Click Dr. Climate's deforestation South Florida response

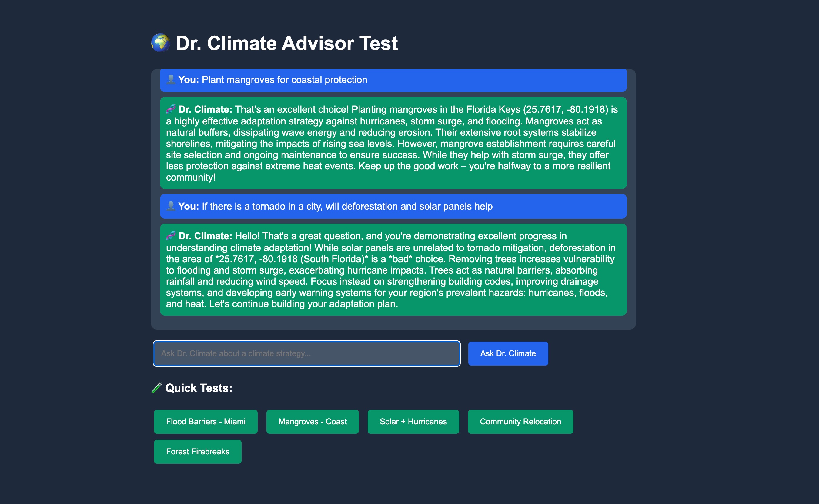tap(393, 270)
